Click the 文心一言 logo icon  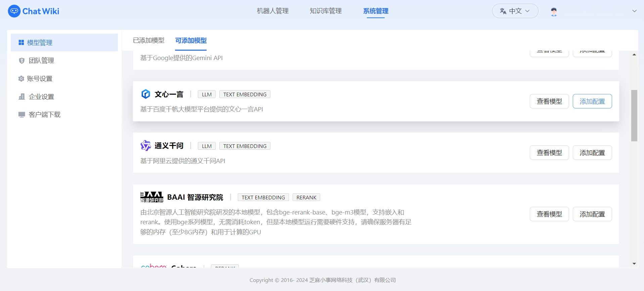tap(145, 94)
